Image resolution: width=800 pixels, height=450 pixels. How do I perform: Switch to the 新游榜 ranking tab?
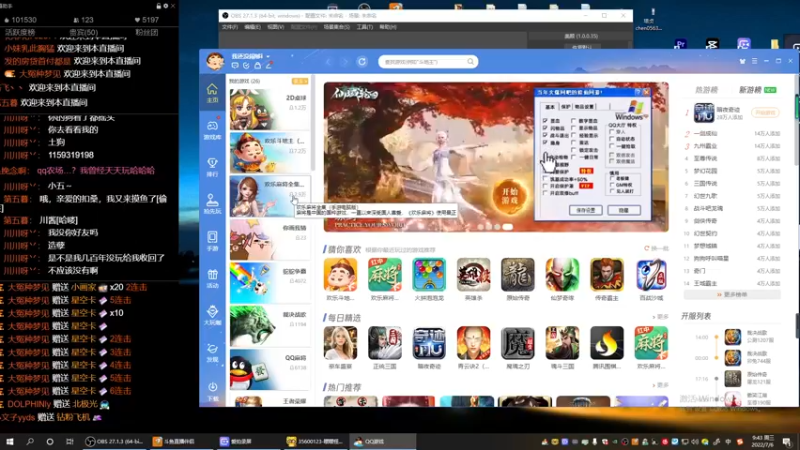750,90
